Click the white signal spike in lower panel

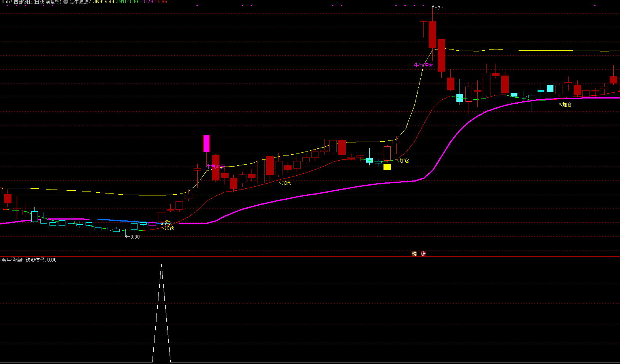click(x=161, y=313)
